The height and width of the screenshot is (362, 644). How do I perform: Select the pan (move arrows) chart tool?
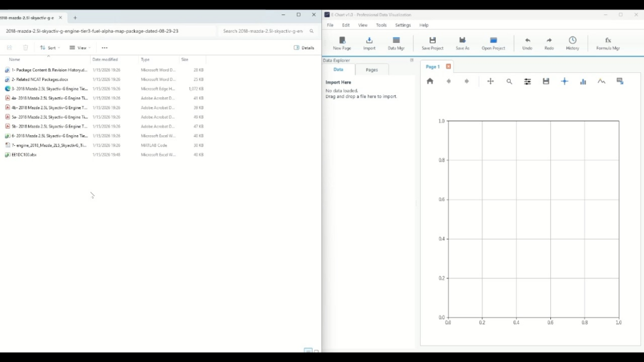[x=491, y=81]
